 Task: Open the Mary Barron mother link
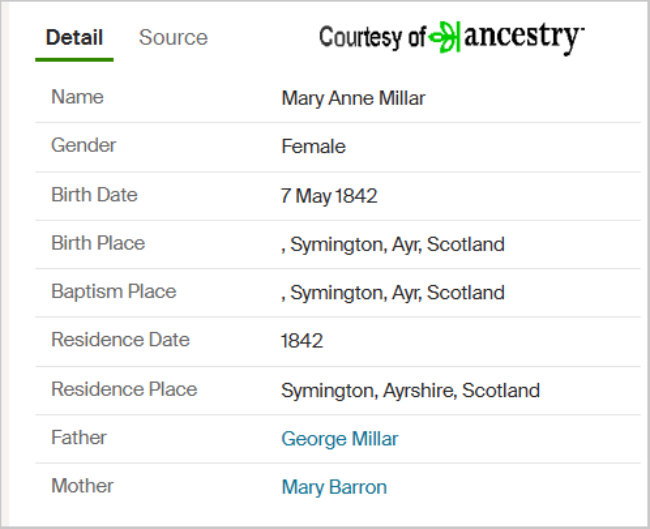pos(334,487)
